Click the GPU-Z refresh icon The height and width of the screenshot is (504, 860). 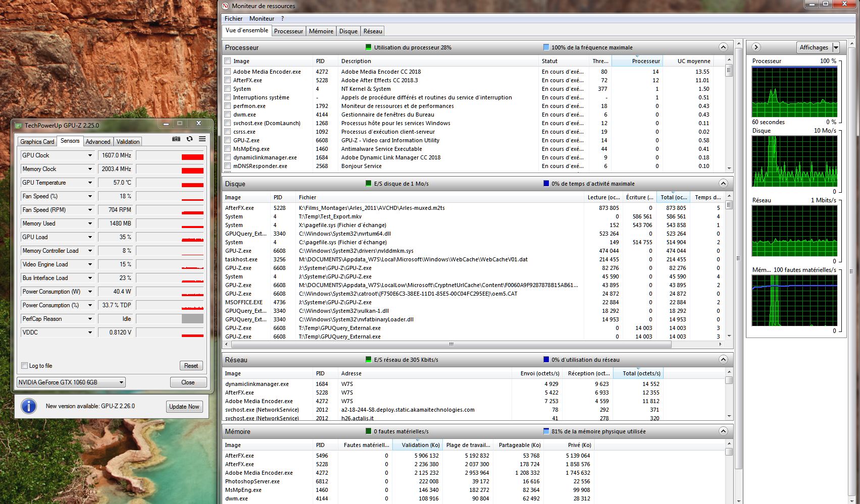coord(189,139)
